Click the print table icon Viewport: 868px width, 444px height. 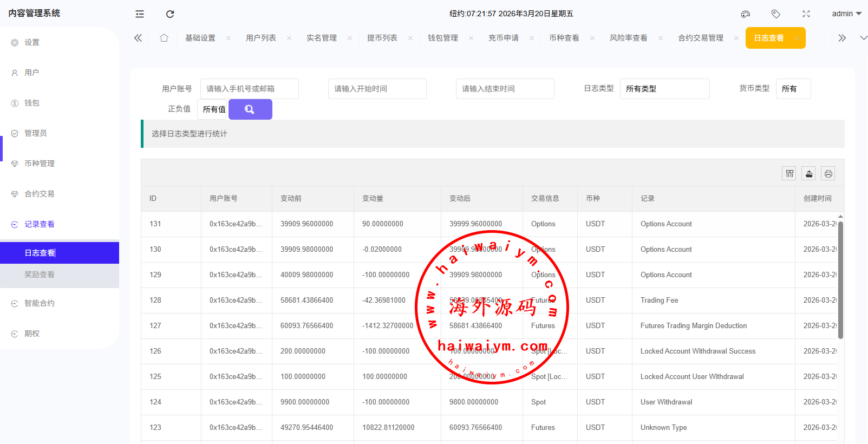(828, 173)
